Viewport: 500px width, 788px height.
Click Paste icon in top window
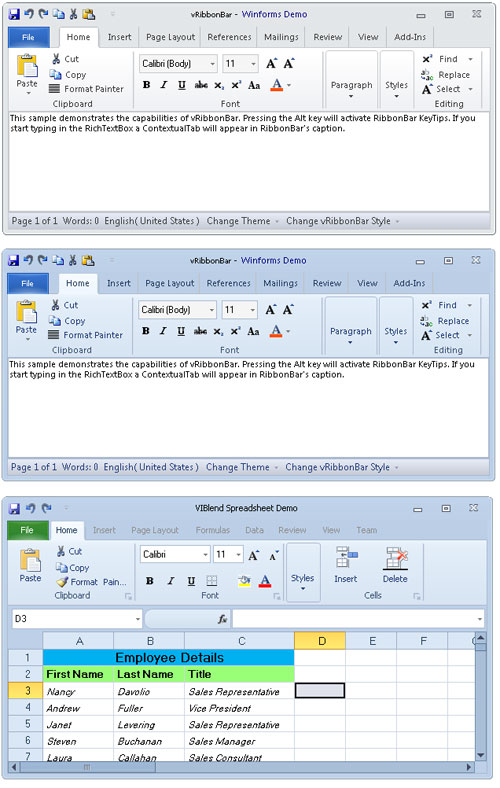(27, 66)
